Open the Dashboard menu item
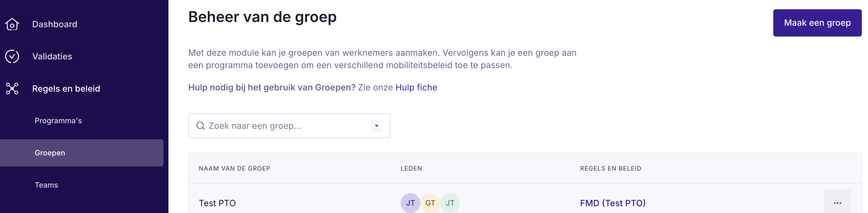This screenshot has width=868, height=213. [x=54, y=24]
